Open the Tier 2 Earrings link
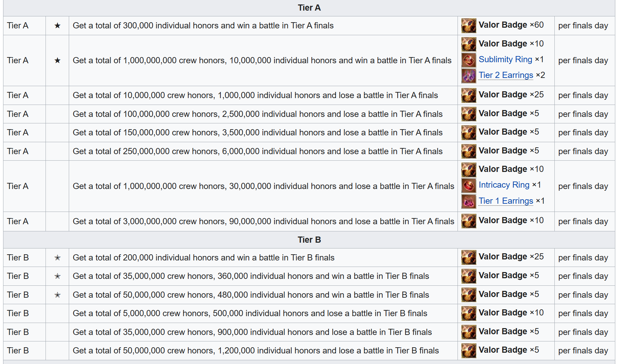Viewport: 617px width, 364px height. tap(506, 75)
